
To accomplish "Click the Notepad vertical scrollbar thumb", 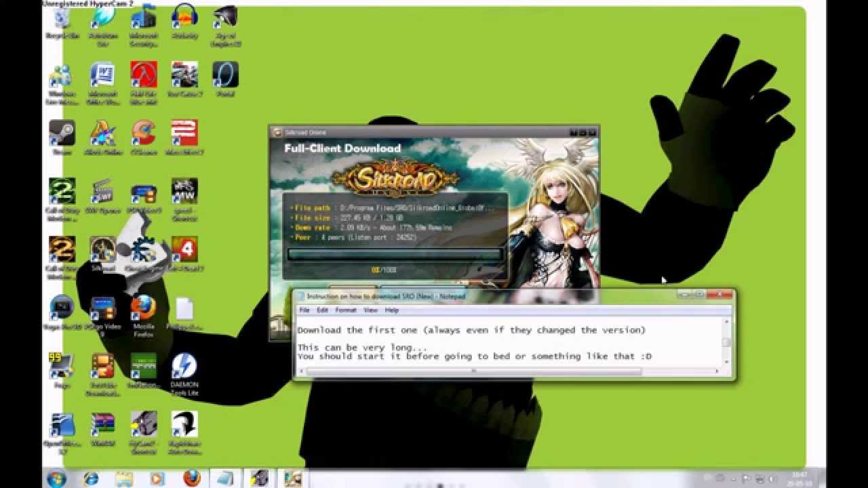I will pos(727,343).
